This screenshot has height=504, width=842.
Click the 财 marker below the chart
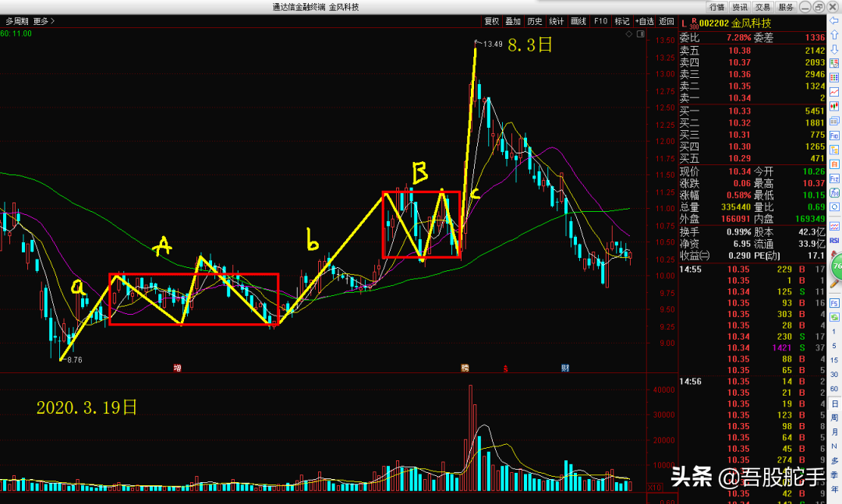pyautogui.click(x=565, y=368)
